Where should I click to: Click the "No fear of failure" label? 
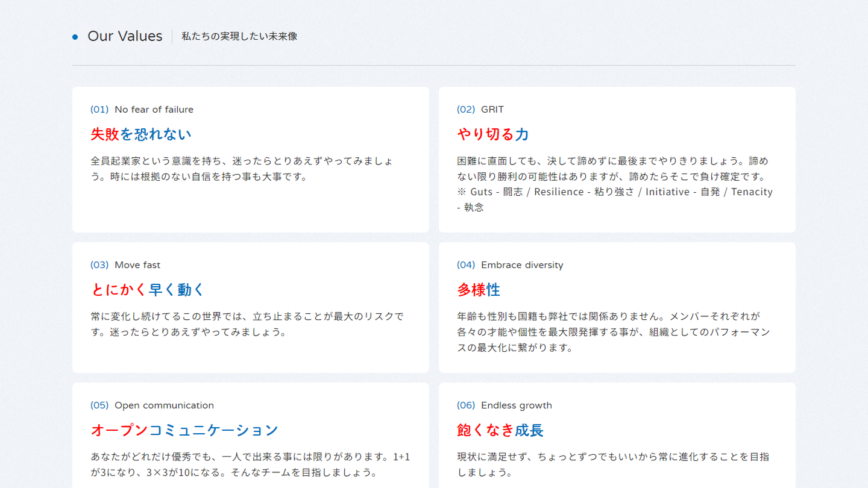tap(154, 110)
